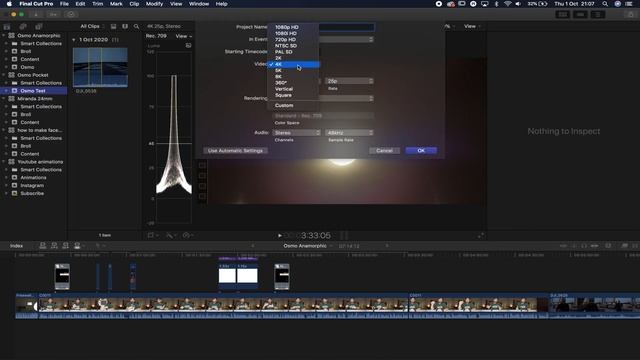
Task: Select the Subscribe event
Action: click(33, 193)
